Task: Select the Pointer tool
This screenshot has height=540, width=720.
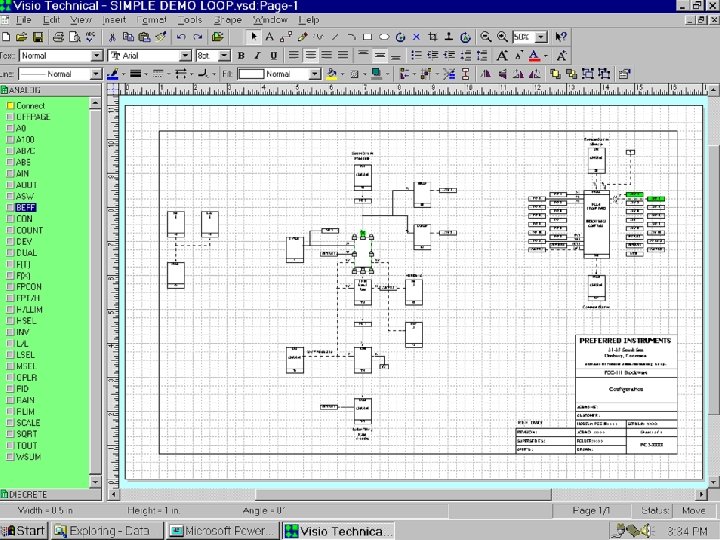Action: coord(253,37)
